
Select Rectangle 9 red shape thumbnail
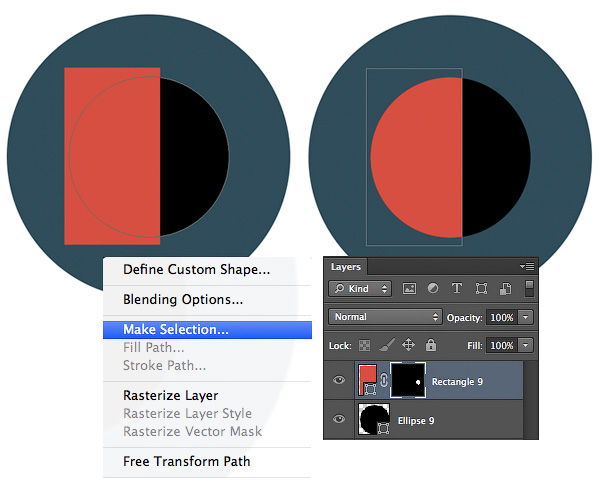click(x=368, y=380)
